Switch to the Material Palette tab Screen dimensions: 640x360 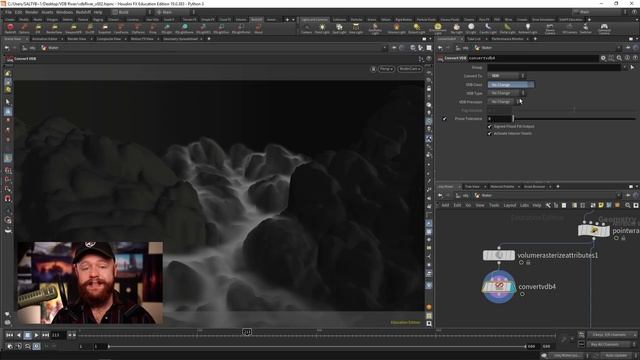coord(502,187)
